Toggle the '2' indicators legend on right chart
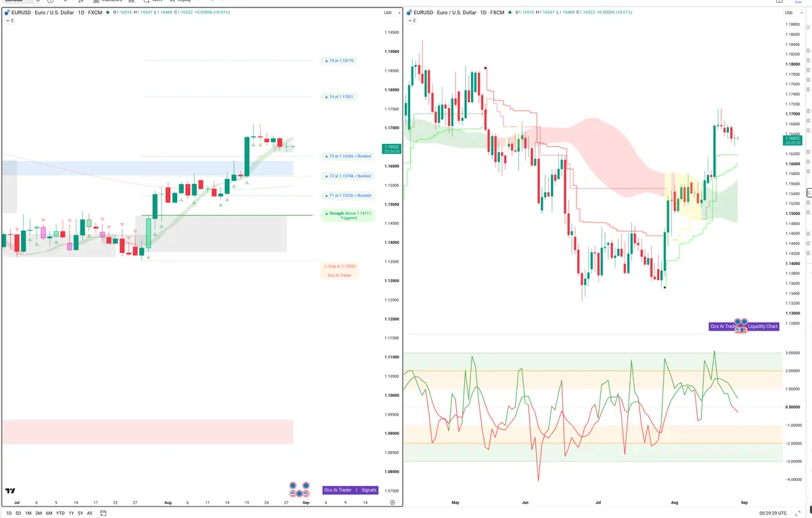Image resolution: width=812 pixels, height=518 pixels. (x=411, y=21)
